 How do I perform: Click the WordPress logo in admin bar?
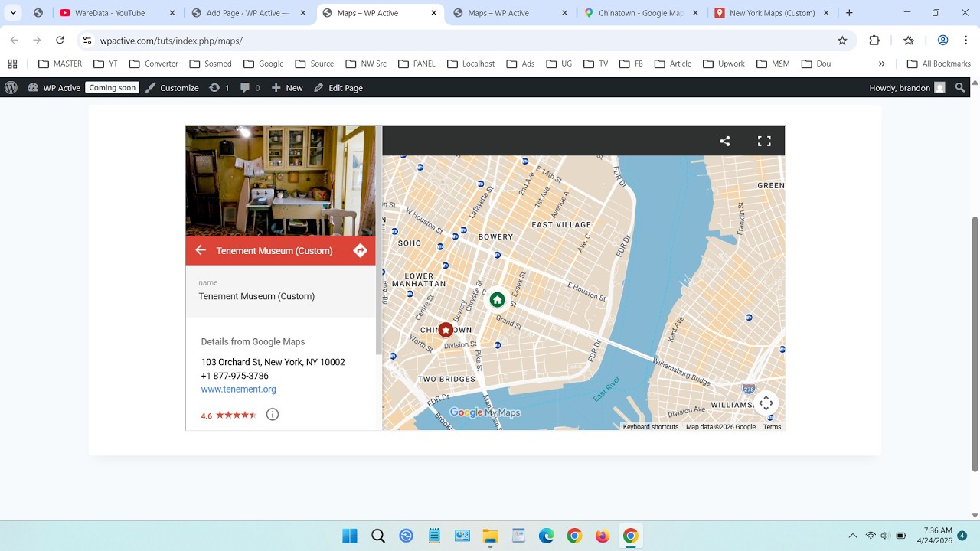(11, 88)
